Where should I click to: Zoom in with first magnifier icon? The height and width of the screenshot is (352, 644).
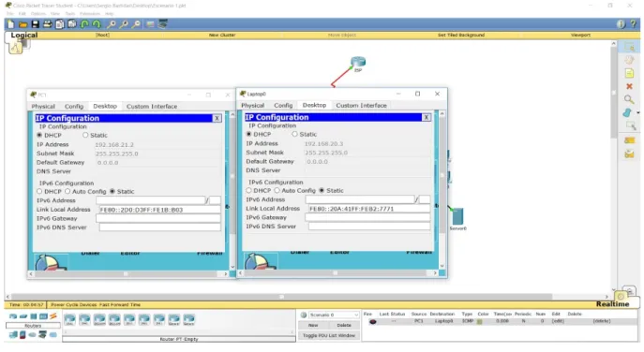tap(112, 24)
